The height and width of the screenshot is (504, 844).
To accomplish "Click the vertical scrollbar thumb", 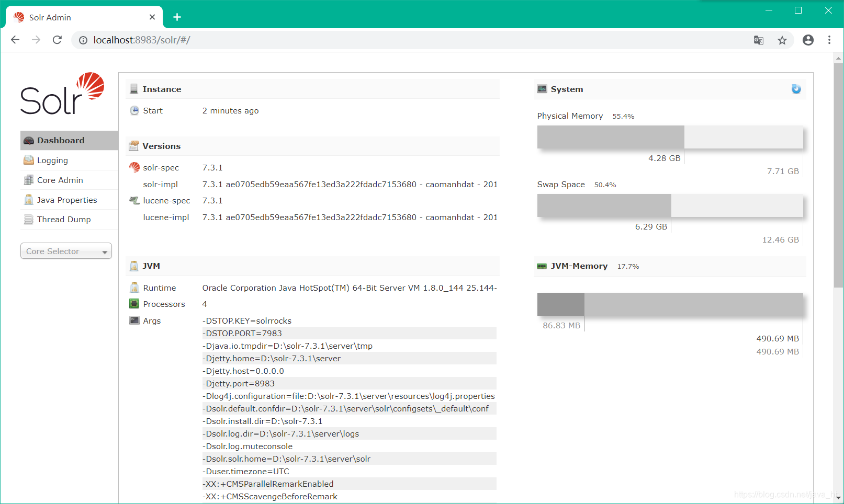I will [838, 175].
